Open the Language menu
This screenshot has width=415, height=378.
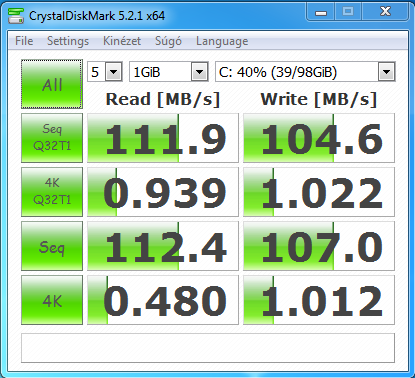pos(222,41)
